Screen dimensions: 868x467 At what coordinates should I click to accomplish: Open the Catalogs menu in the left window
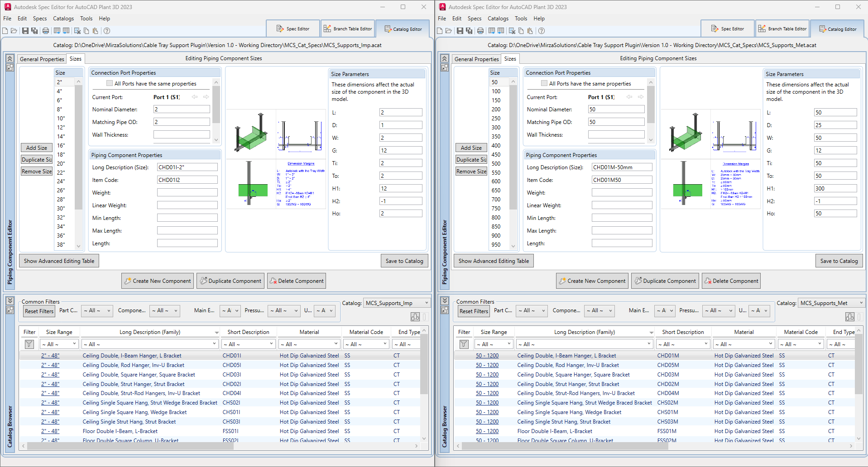tap(63, 19)
